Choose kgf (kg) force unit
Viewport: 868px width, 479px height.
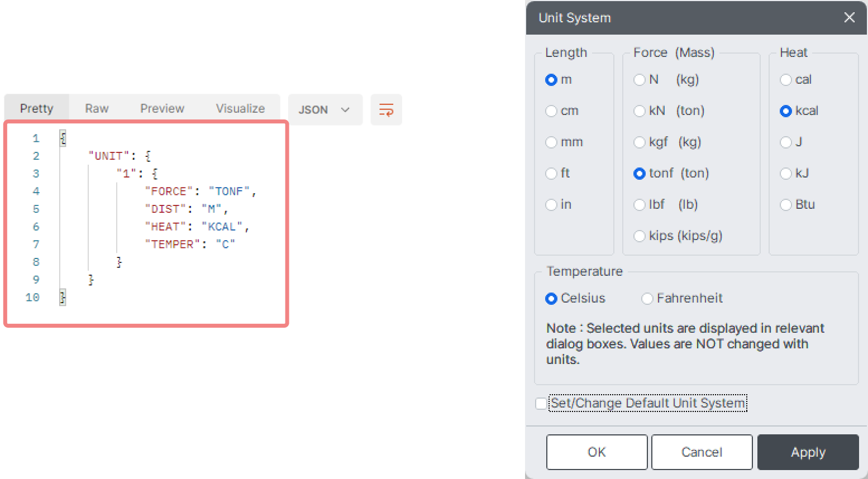(640, 142)
